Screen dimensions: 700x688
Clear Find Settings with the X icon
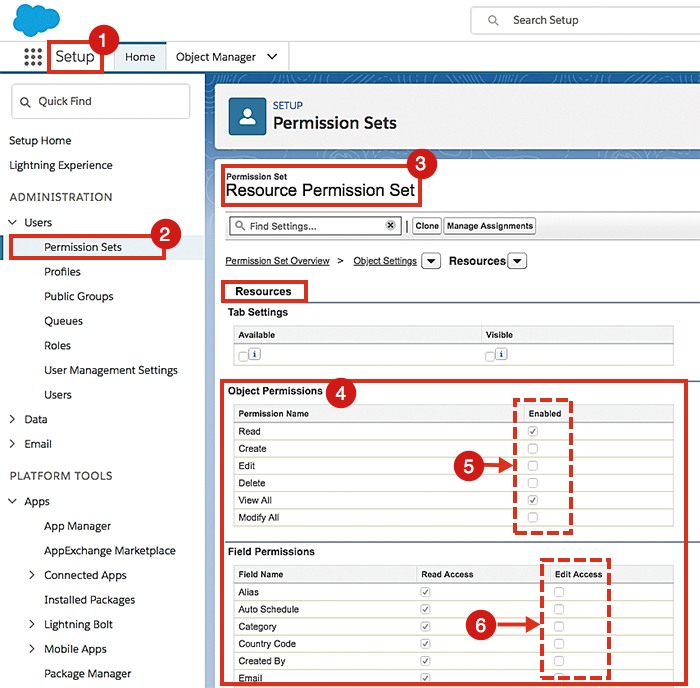coord(391,225)
